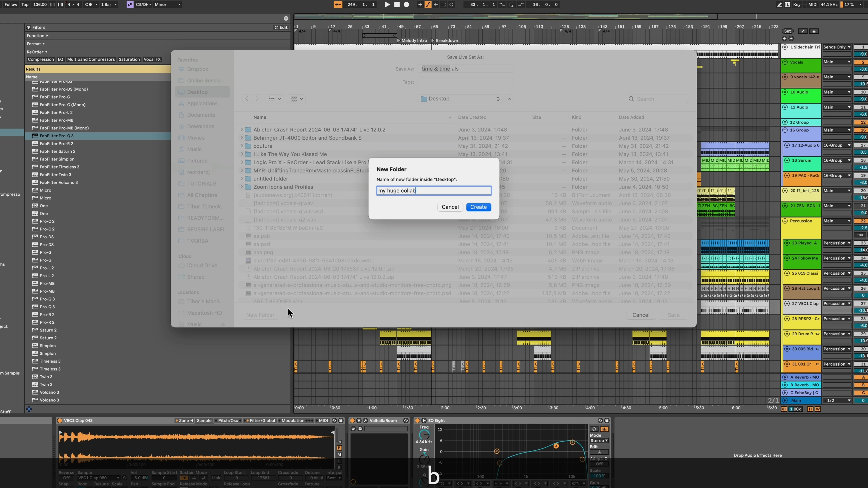Click the Tap tempo button
This screenshot has width=868, height=488.
coord(25,4)
